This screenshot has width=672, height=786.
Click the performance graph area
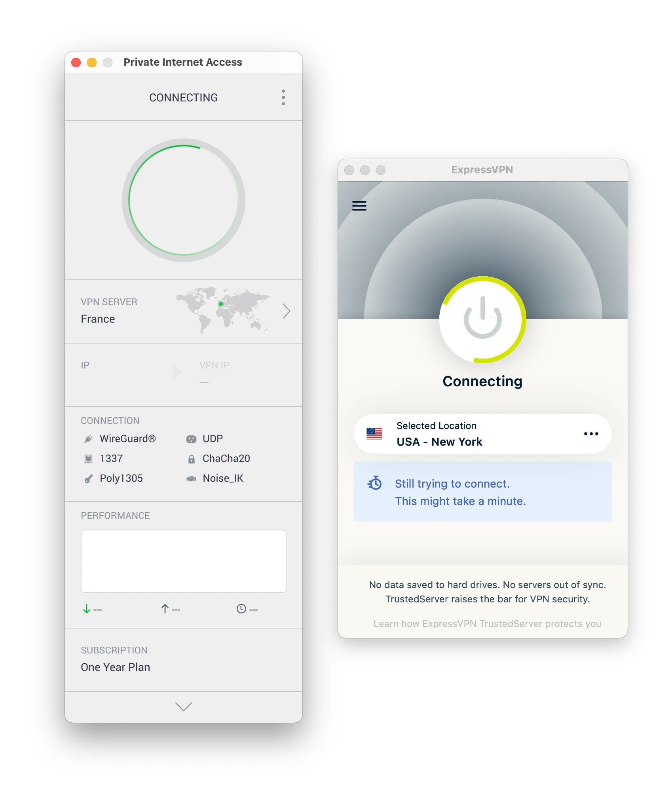(x=184, y=561)
